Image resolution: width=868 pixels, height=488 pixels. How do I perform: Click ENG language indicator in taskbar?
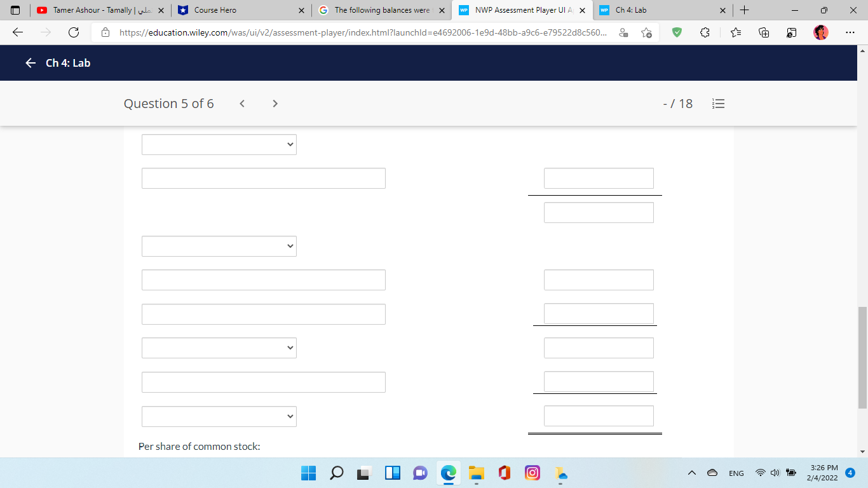click(736, 473)
